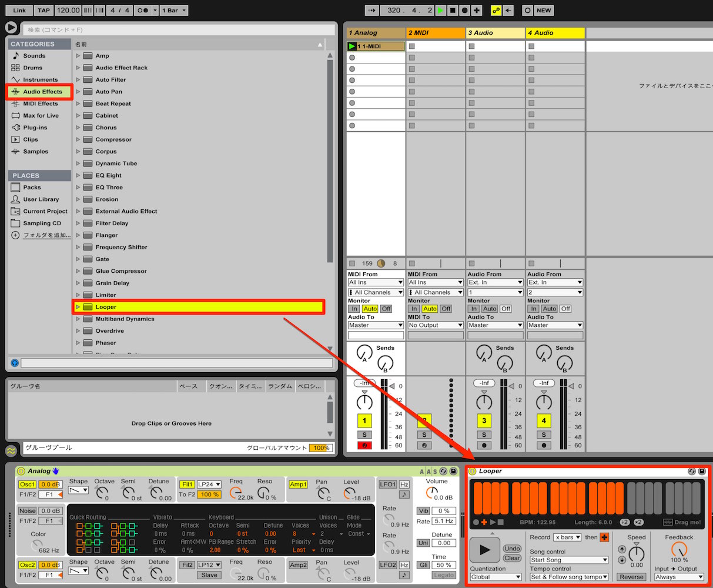Screen dimensions: 713x588
Task: Click the Arrangement Record button
Action: (464, 10)
